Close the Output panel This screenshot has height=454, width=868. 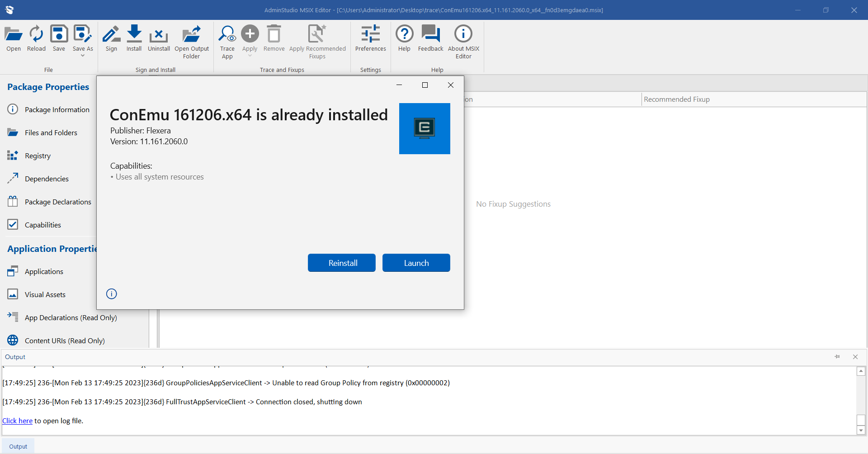(855, 357)
